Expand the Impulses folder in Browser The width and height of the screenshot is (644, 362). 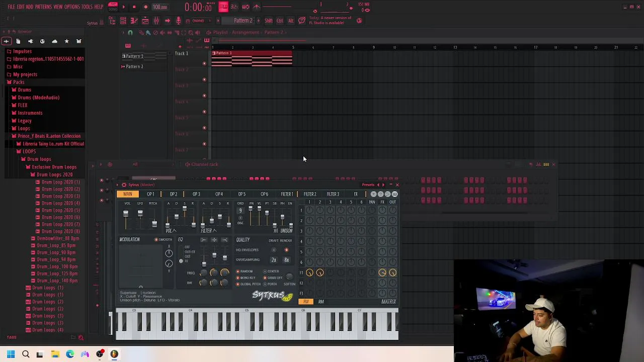tap(22, 51)
